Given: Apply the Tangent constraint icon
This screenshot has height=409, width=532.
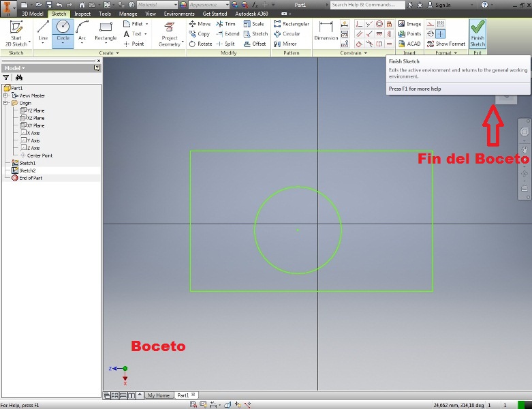Looking at the screenshot, I should click(x=359, y=44).
